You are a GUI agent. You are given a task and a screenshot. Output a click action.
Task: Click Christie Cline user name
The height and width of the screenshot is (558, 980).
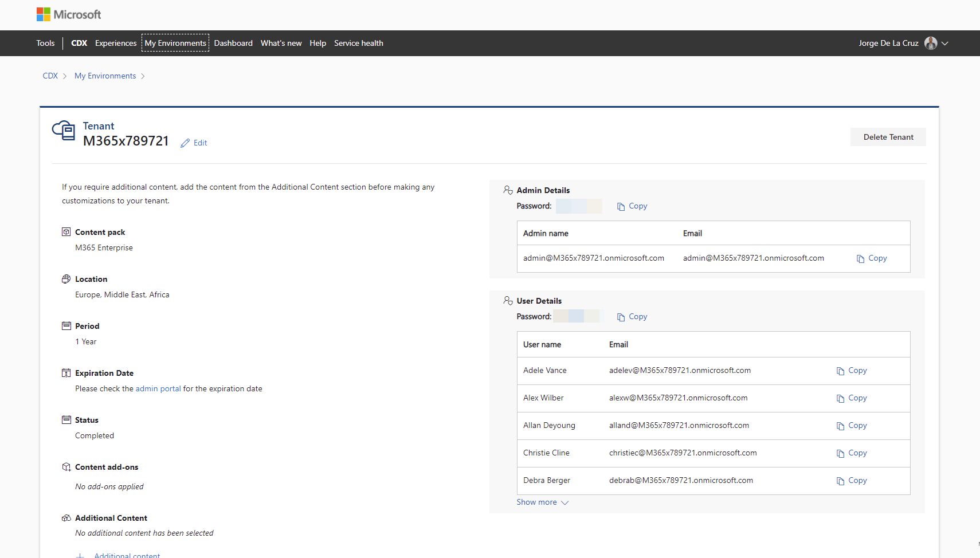point(546,453)
